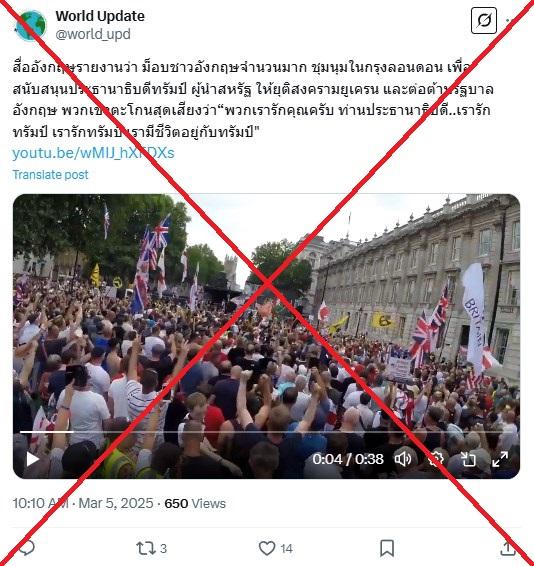Image resolution: width=534 pixels, height=566 pixels.
Task: Seek along the video progress bar
Action: pyautogui.click(x=266, y=432)
